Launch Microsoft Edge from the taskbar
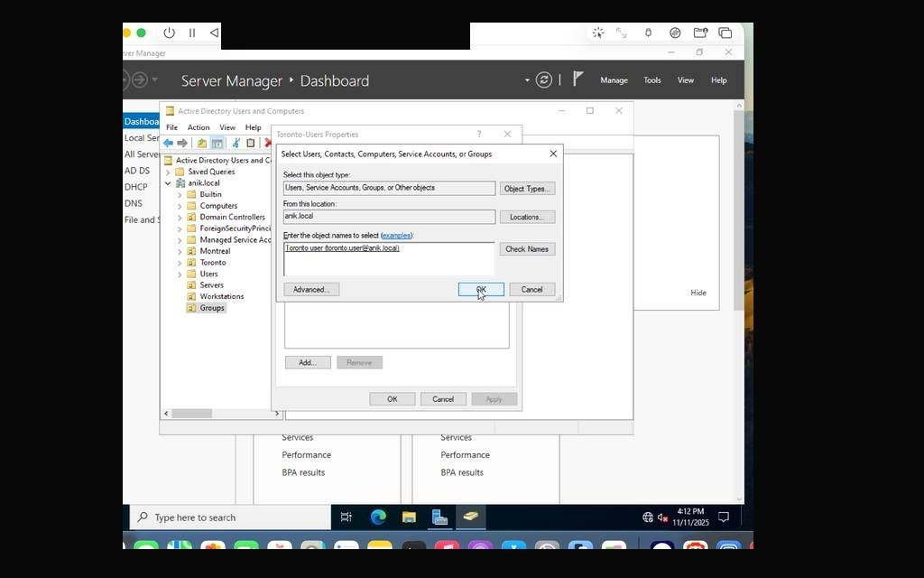The image size is (924, 578). click(378, 517)
